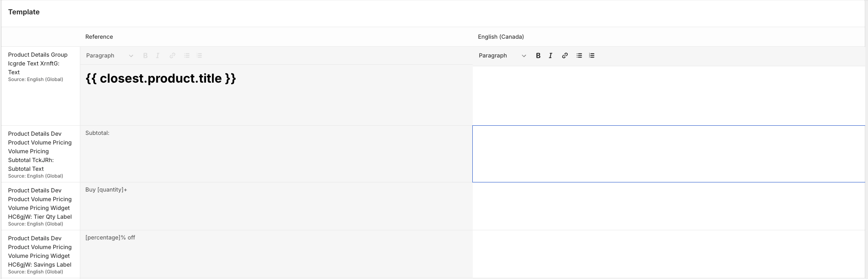The height and width of the screenshot is (279, 868).
Task: Click the 'Subtotal:' reference text
Action: (x=97, y=133)
